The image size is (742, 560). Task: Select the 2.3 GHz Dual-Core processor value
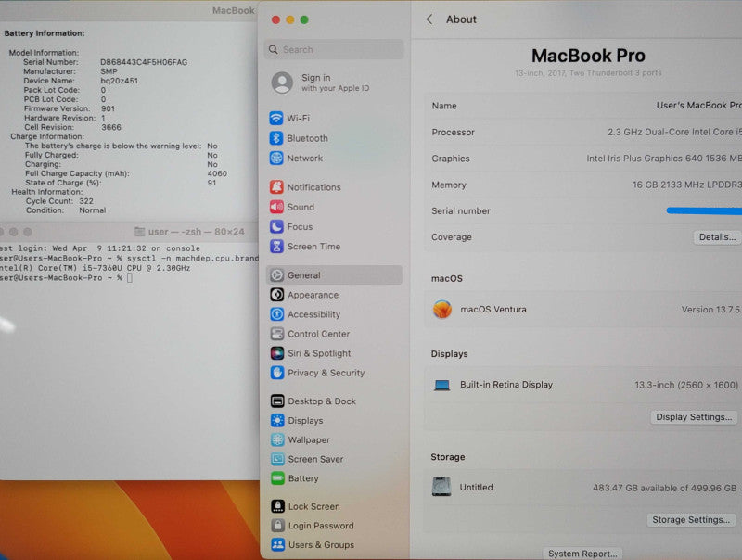pyautogui.click(x=674, y=132)
